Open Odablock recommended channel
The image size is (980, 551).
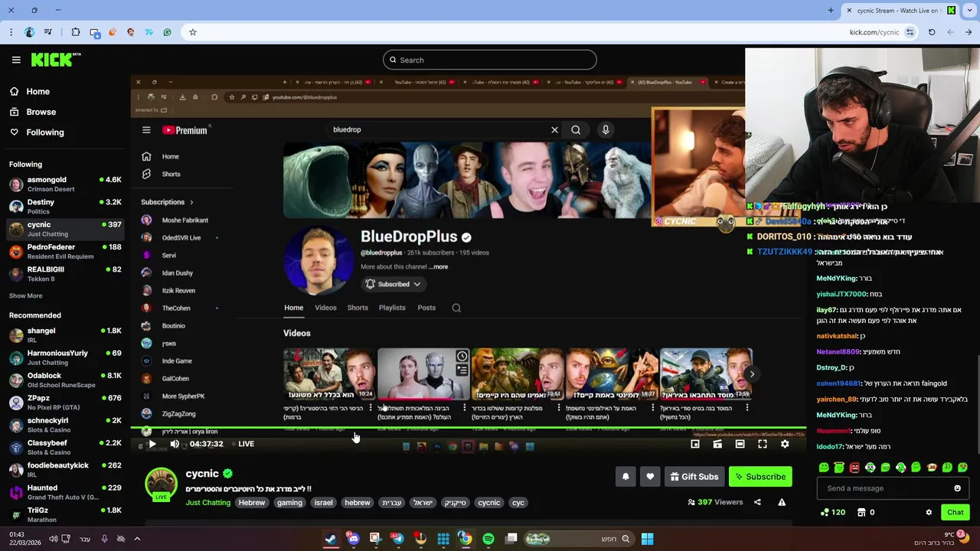pos(65,380)
